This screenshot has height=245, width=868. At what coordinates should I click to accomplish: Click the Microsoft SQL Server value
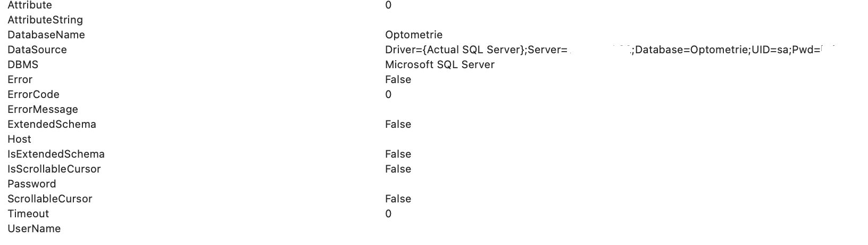coord(440,65)
